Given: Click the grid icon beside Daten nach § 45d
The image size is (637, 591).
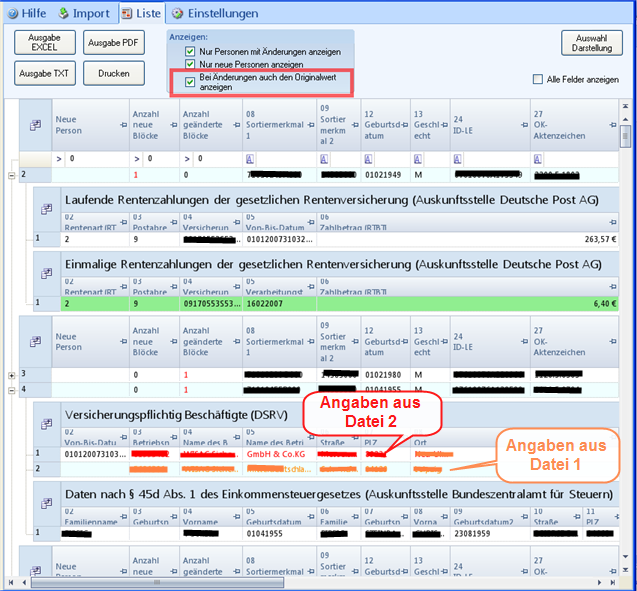Looking at the screenshot, I should coord(46,502).
